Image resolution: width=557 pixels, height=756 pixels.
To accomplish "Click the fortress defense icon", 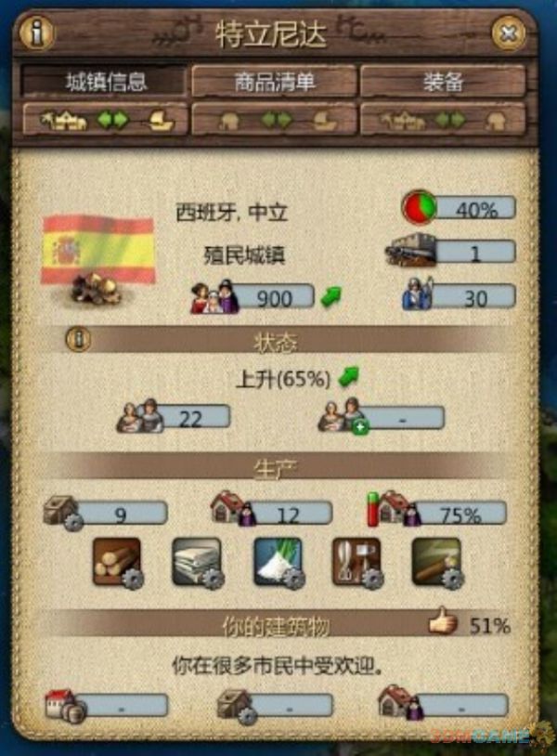I will point(411,250).
